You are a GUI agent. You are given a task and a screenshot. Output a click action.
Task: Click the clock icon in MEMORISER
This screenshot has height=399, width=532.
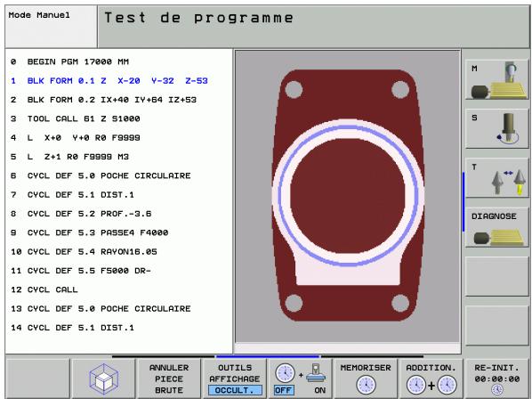coord(366,385)
